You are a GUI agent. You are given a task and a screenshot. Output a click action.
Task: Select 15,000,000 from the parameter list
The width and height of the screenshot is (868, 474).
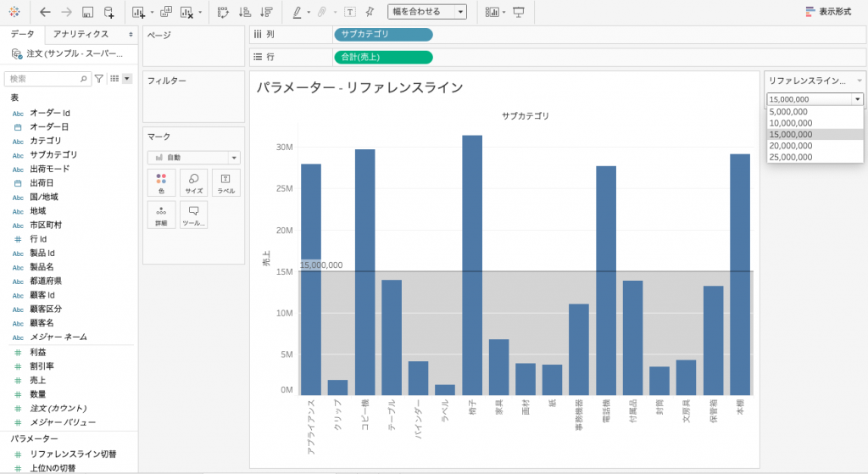815,135
